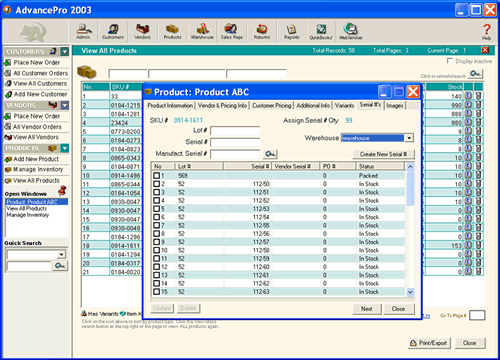Check the box for serial 11255
This screenshot has height=360, width=500.
(x=156, y=225)
